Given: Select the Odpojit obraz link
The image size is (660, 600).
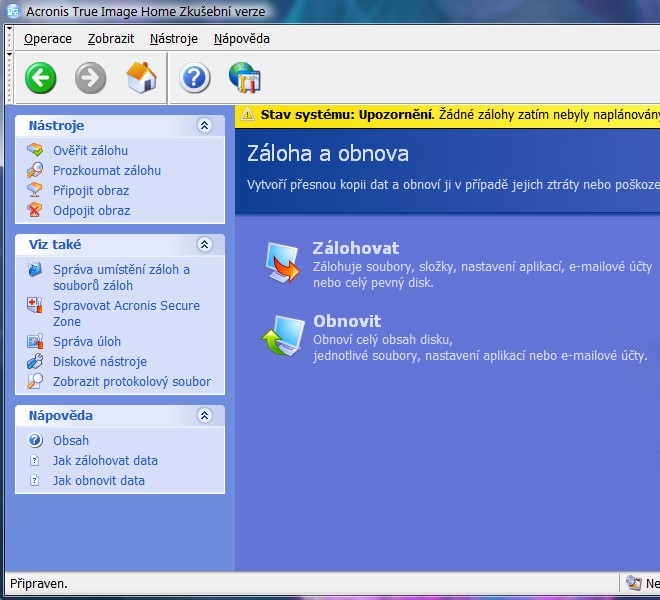Looking at the screenshot, I should [x=91, y=211].
